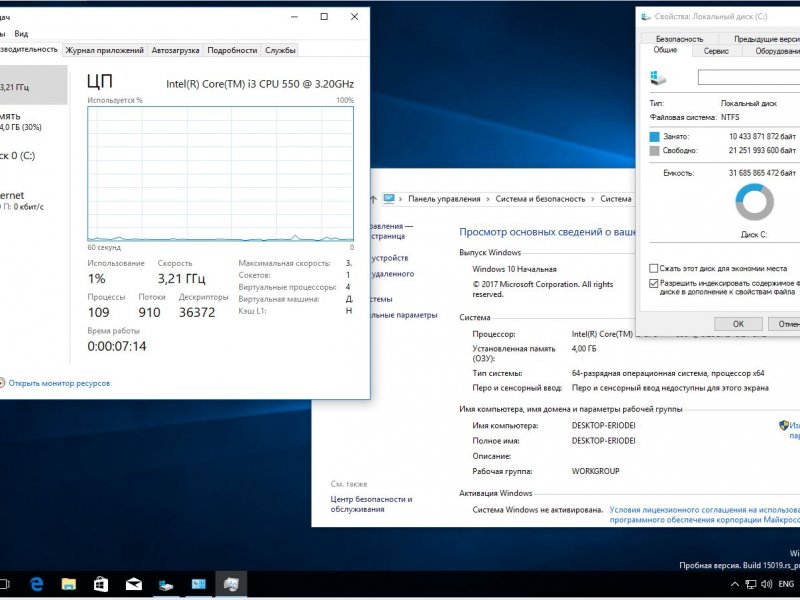800x600 pixels.
Task: Expand the breadcrumb arrow after 'Панель управления'
Action: click(488, 199)
